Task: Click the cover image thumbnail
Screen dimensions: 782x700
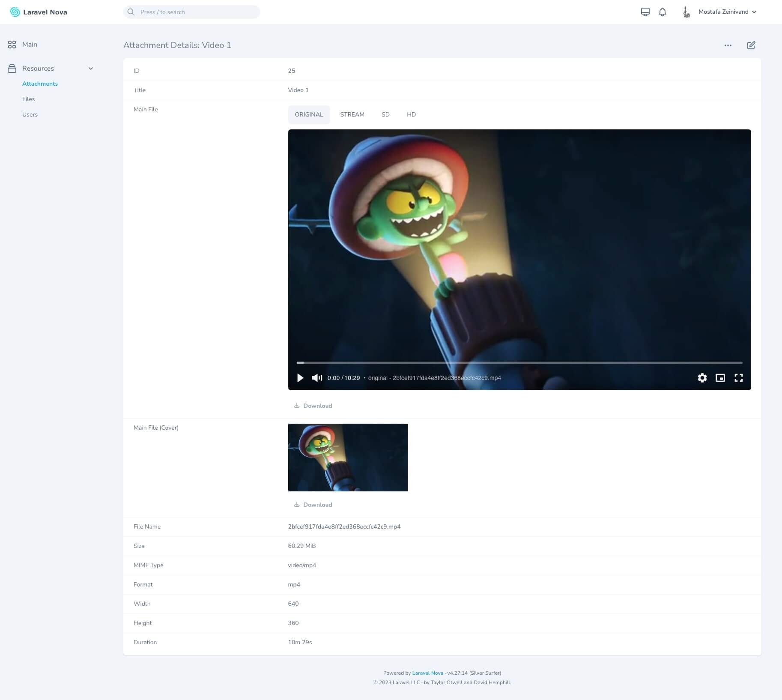Action: (348, 457)
